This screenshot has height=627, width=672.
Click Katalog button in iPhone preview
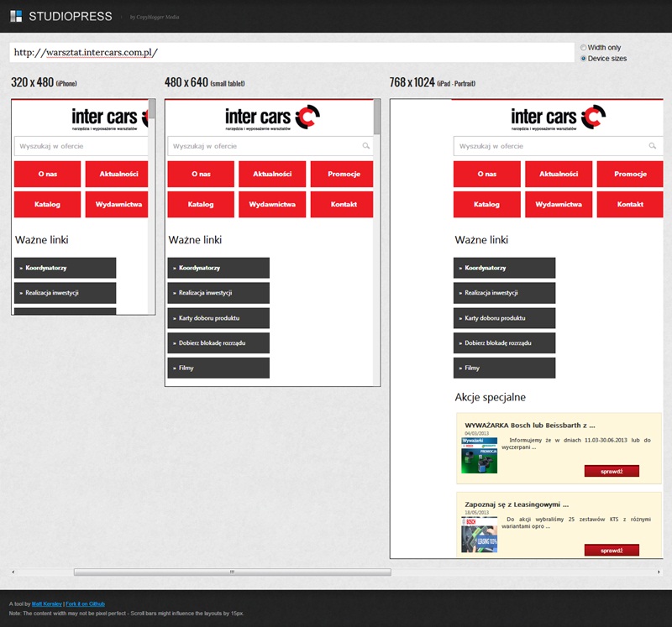[47, 204]
